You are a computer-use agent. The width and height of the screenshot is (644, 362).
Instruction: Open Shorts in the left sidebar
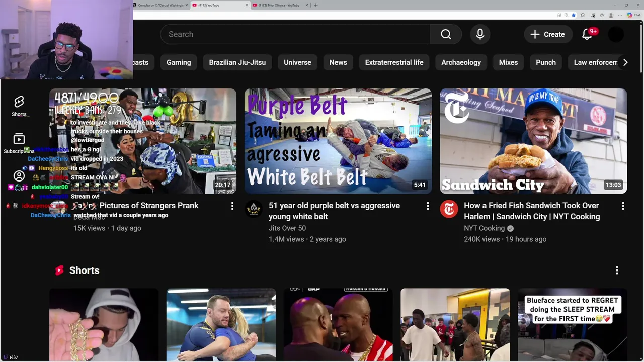click(x=19, y=106)
